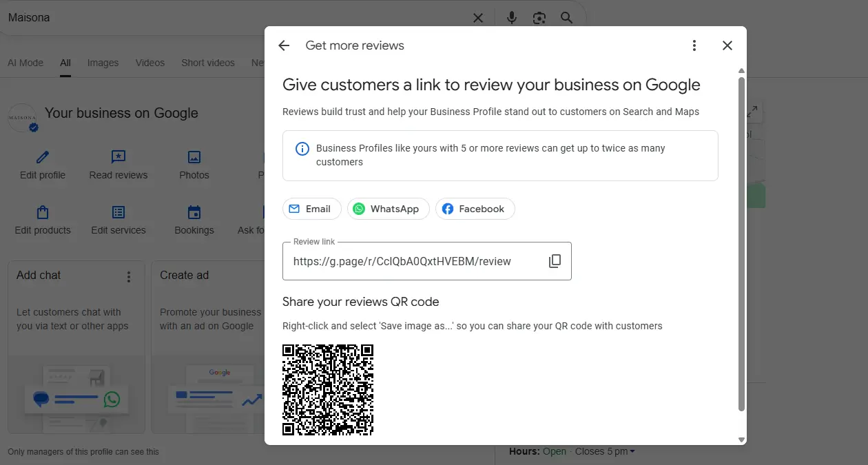The width and height of the screenshot is (868, 465).
Task: Click 'Only managers of this profile' note
Action: (83, 452)
